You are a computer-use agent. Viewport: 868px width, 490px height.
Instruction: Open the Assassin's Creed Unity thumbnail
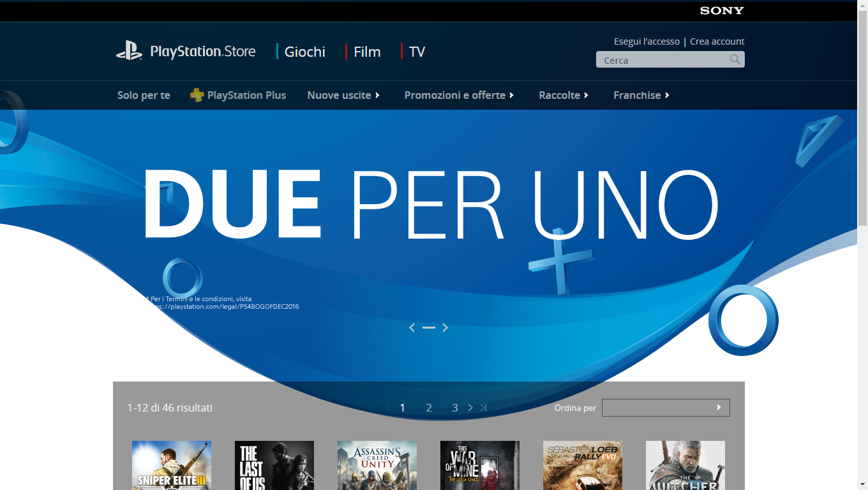[x=377, y=465]
